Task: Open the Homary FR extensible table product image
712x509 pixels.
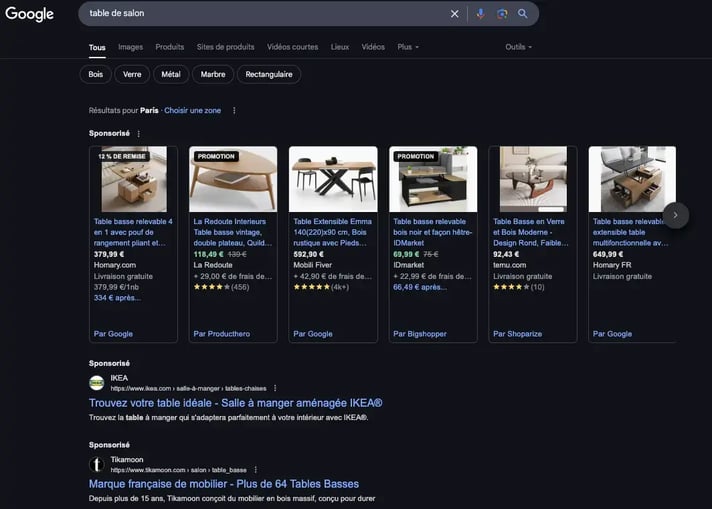Action: pyautogui.click(x=632, y=179)
